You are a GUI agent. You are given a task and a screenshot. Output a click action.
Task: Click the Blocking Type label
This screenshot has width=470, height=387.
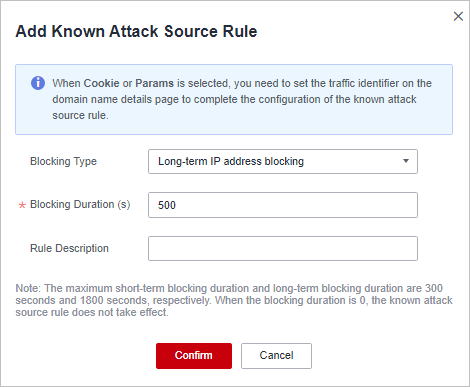(63, 161)
